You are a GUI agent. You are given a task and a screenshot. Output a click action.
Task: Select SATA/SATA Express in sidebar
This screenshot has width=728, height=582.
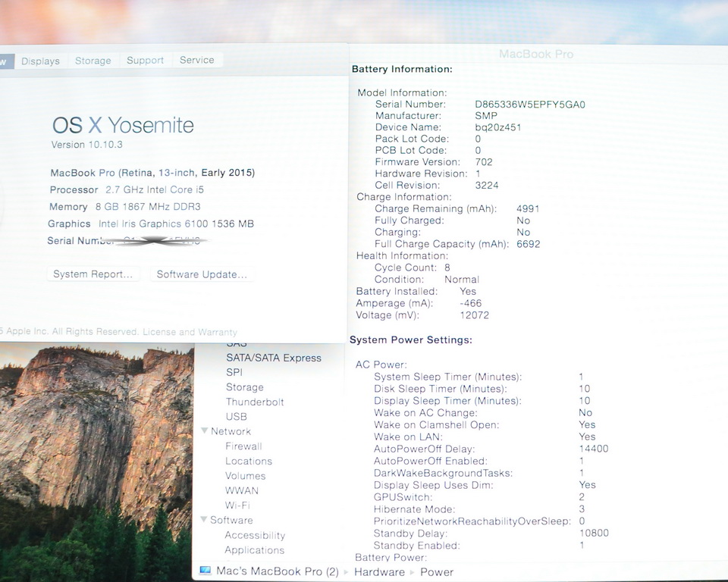pyautogui.click(x=274, y=358)
